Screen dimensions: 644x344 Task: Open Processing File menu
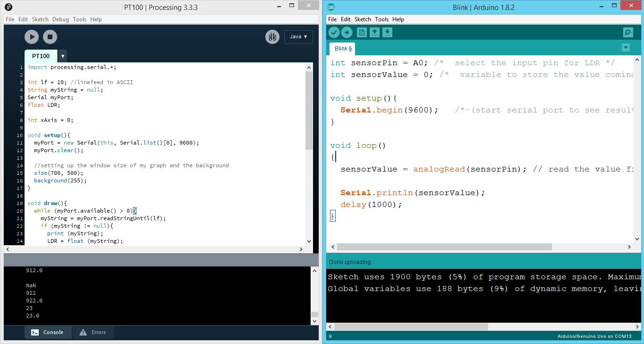point(10,19)
